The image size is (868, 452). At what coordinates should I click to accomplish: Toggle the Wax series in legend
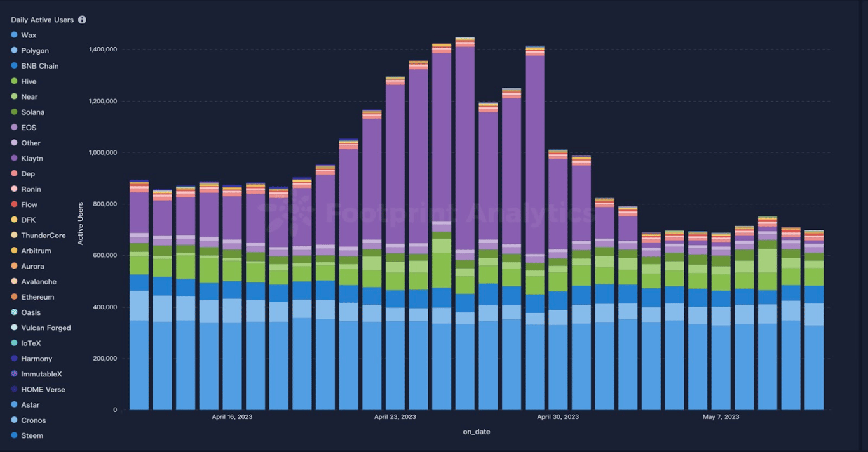(x=24, y=36)
